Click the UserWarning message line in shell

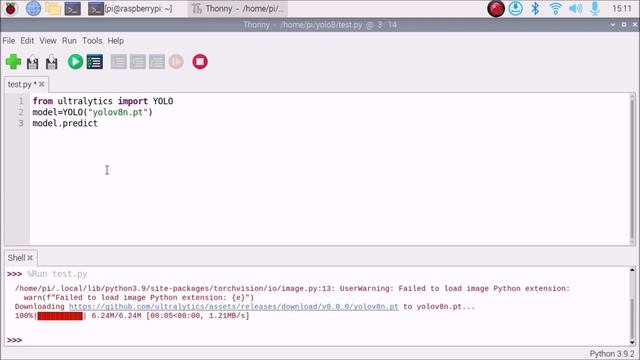[x=292, y=289]
